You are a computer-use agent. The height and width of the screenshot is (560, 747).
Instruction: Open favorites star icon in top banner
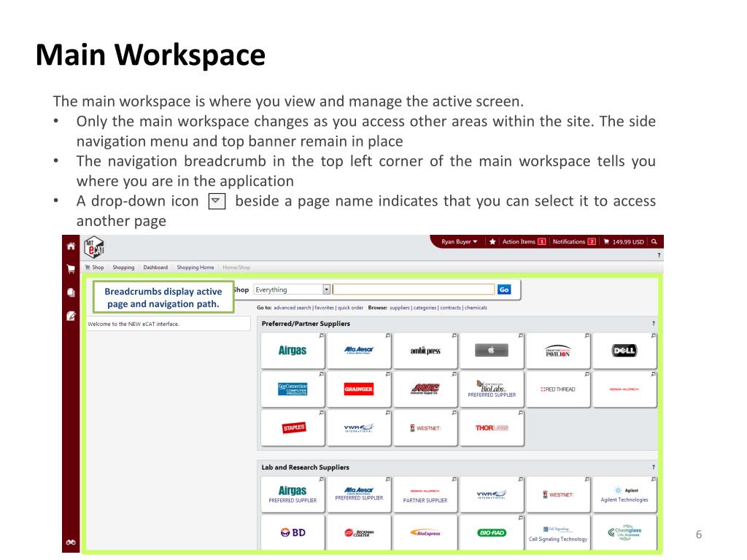point(492,242)
